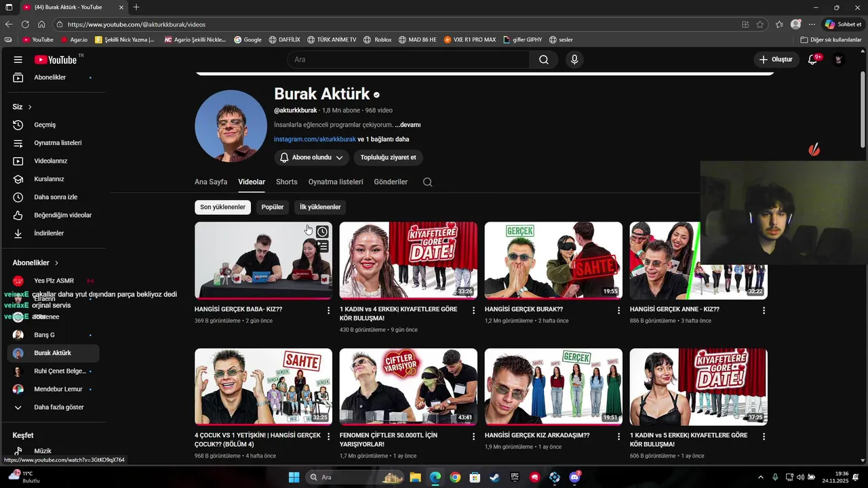Click the Oluştur create button
868x488 pixels.
776,60
